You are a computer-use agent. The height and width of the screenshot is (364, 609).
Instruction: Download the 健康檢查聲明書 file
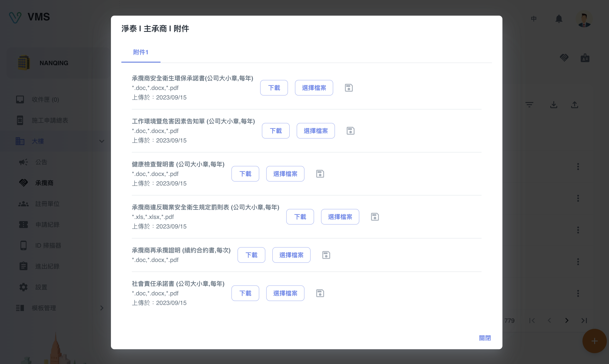(x=245, y=174)
